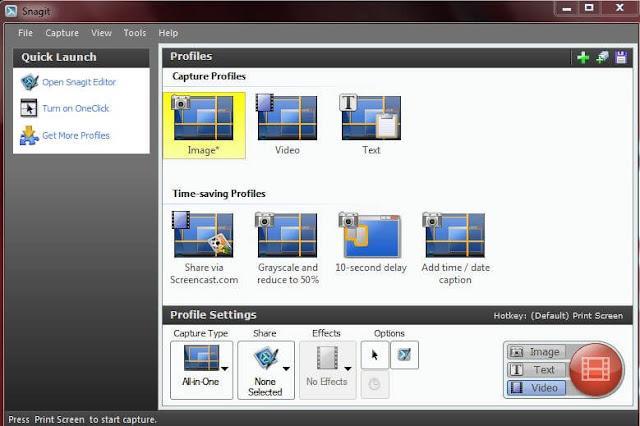The height and width of the screenshot is (426, 640).
Task: Open the Tools menu
Action: (135, 33)
